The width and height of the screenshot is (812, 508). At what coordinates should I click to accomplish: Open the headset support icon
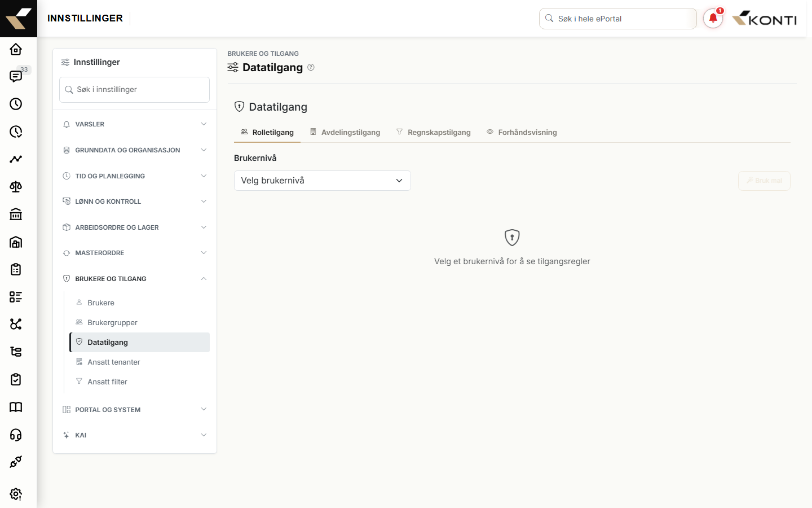click(16, 435)
